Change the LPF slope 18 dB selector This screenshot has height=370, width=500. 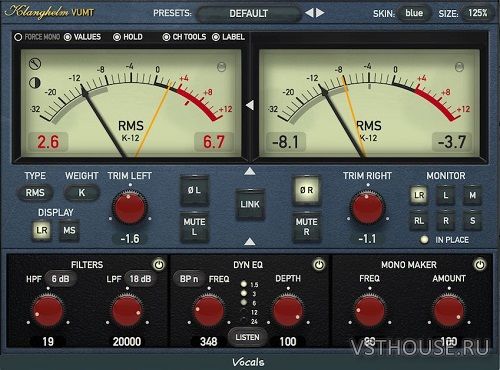140,279
